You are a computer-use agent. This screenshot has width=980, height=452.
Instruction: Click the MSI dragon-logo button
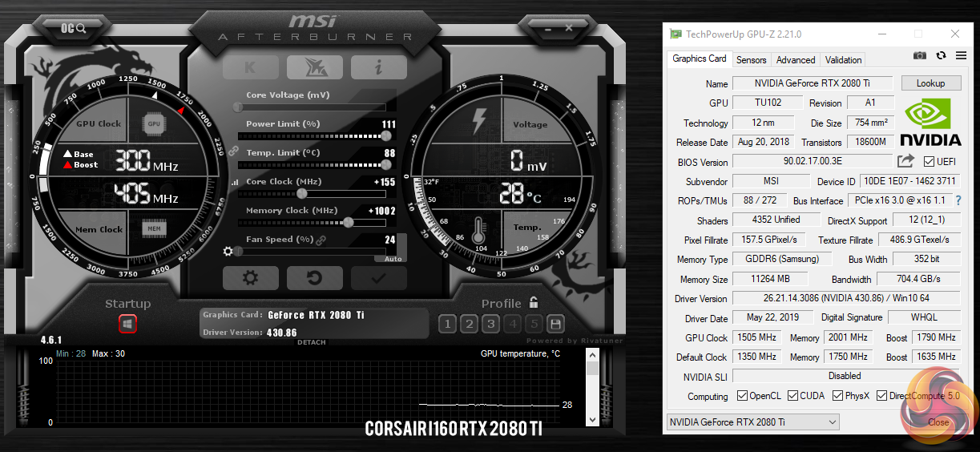tap(314, 67)
